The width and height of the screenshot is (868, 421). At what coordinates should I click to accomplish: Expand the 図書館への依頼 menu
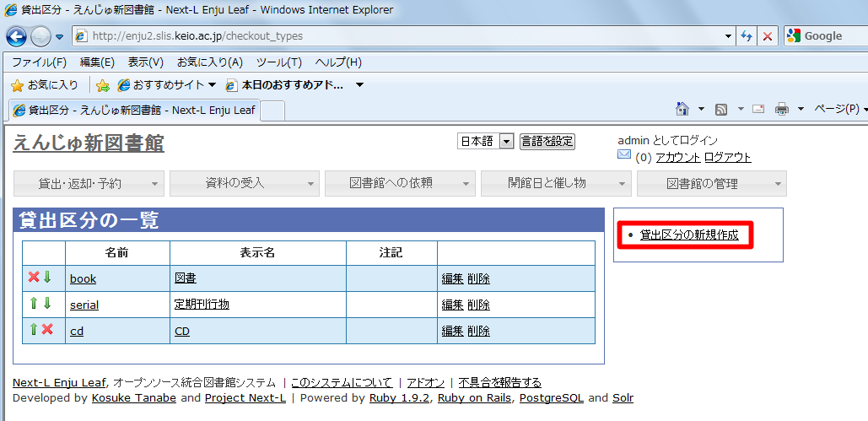point(400,183)
